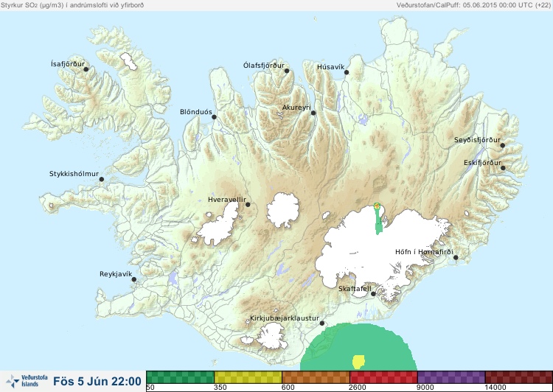Click the Blönduós label
The image size is (553, 392).
point(196,112)
